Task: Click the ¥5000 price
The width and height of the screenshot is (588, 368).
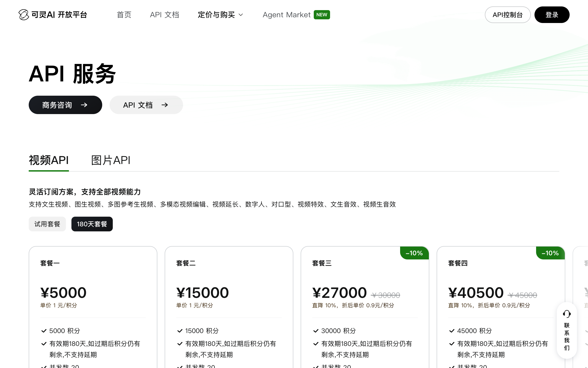Action: click(x=63, y=293)
